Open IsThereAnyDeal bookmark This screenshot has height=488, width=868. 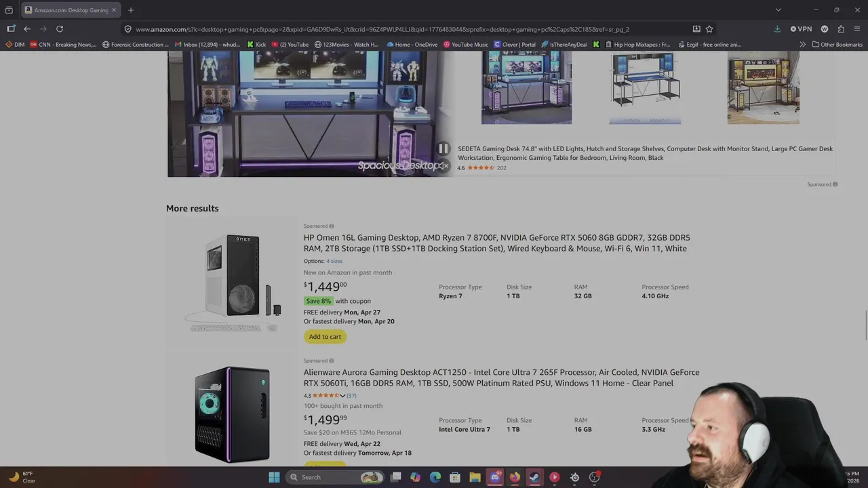click(x=564, y=45)
